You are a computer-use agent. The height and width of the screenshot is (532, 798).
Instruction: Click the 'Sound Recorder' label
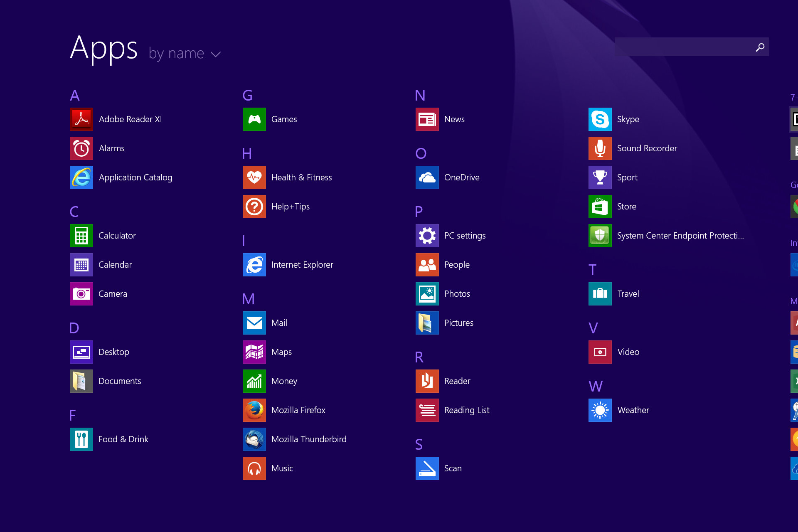coord(647,148)
